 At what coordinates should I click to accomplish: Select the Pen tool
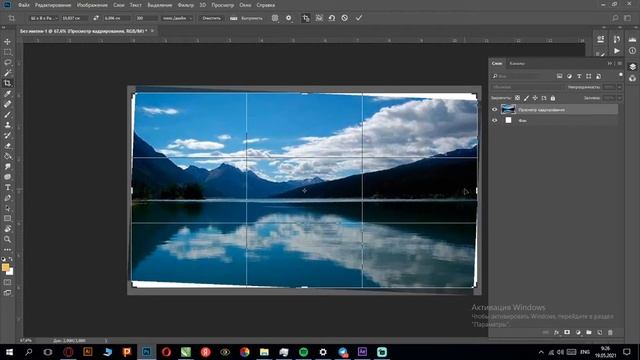click(7, 198)
